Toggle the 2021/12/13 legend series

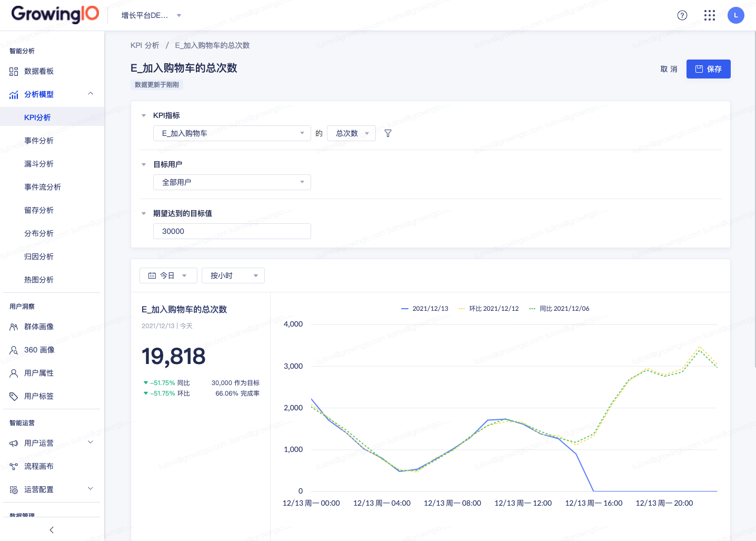pyautogui.click(x=425, y=309)
